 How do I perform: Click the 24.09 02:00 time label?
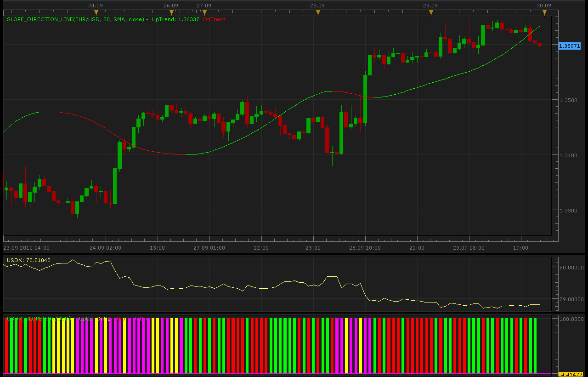tap(106, 248)
